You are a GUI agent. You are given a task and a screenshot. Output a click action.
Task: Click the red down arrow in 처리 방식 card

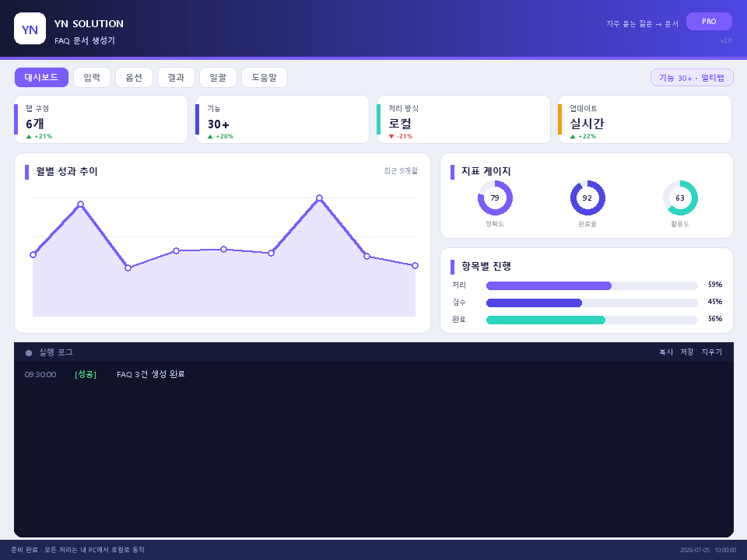[391, 137]
